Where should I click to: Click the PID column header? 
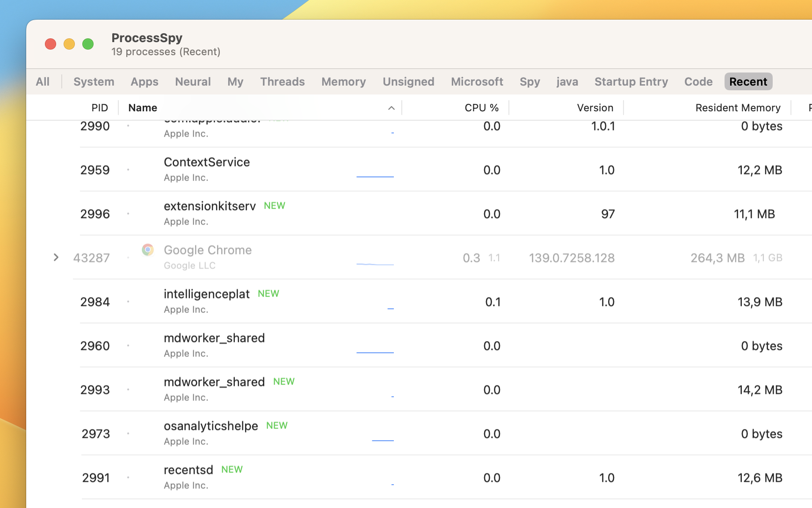[100, 108]
